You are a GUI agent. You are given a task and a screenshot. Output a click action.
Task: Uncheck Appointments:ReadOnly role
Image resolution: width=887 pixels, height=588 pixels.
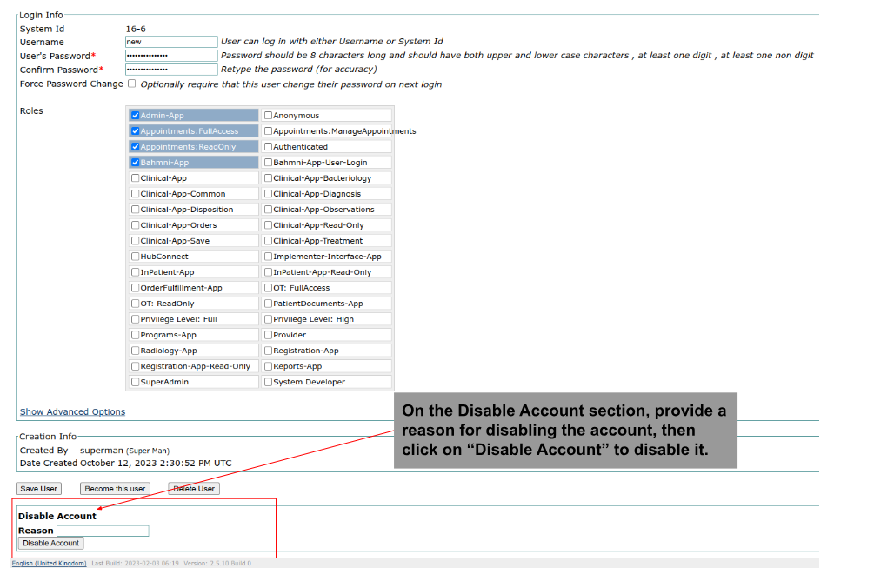(x=135, y=147)
